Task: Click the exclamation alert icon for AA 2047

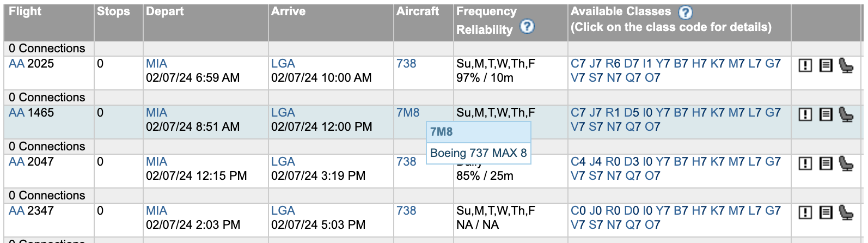Action: (805, 163)
